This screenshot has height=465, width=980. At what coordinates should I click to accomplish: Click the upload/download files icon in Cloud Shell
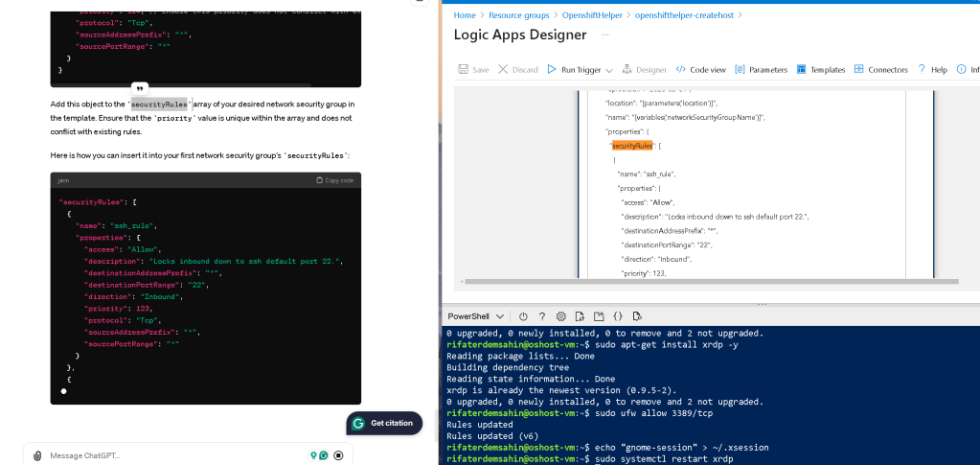pyautogui.click(x=580, y=316)
